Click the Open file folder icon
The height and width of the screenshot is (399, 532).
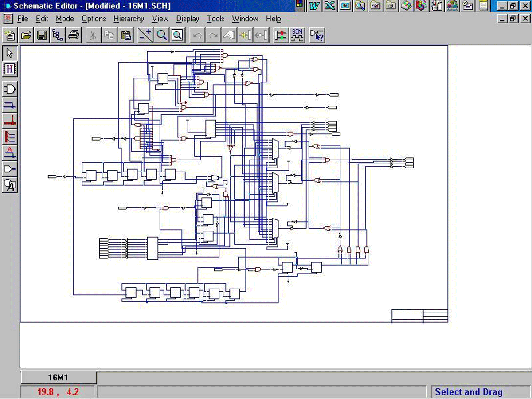(x=26, y=35)
